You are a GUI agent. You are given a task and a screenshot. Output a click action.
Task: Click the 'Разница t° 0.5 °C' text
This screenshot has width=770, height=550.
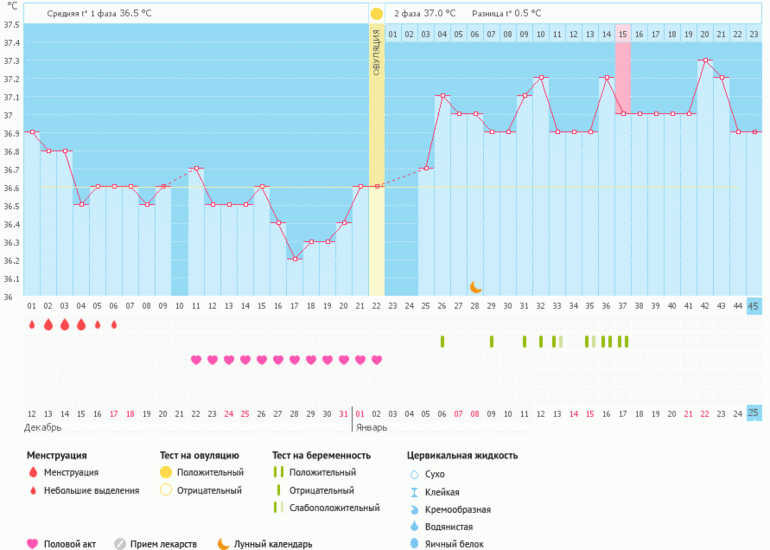pos(506,13)
